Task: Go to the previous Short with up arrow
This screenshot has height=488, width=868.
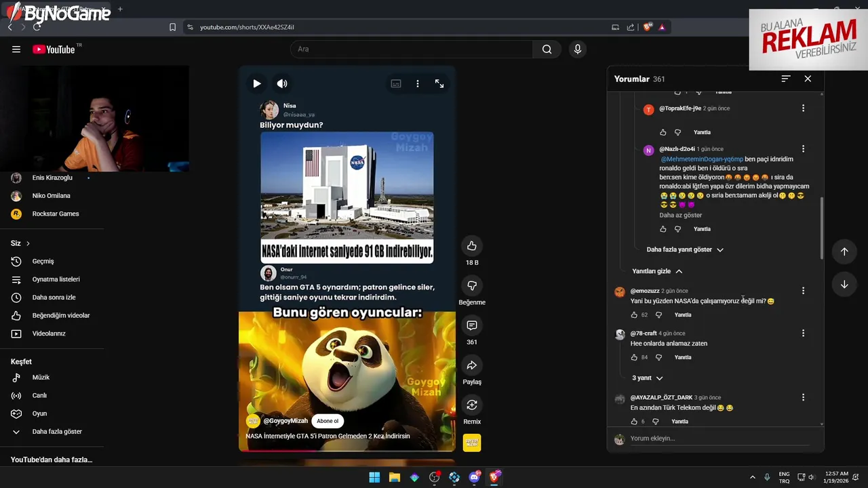Action: point(844,251)
